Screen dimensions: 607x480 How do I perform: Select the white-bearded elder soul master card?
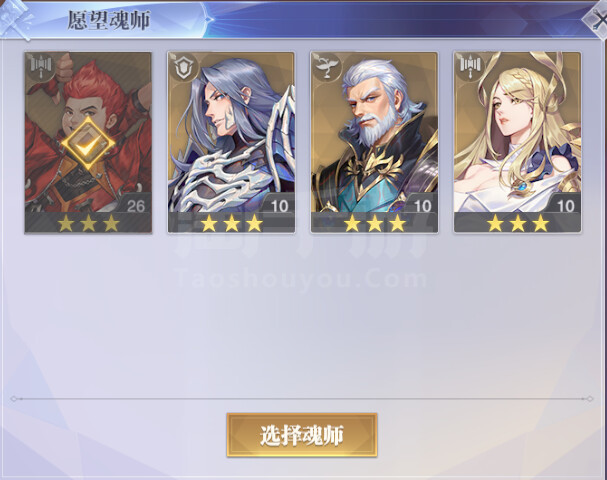pyautogui.click(x=374, y=142)
